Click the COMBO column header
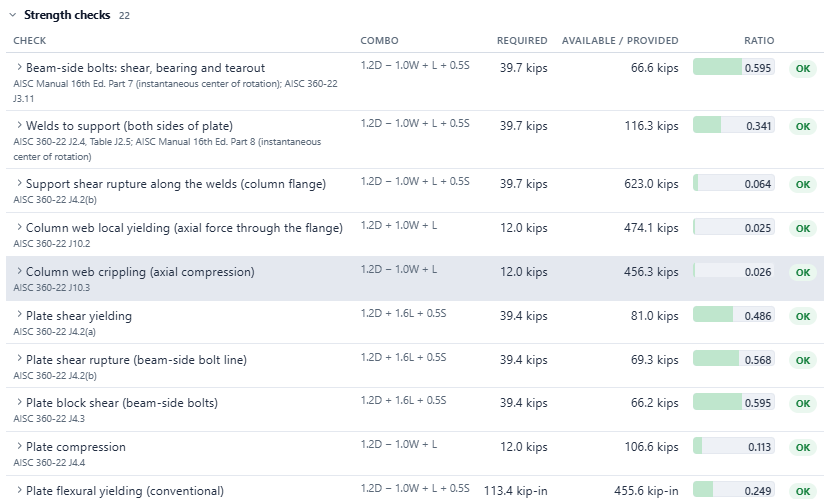Screen dimensions: 830x499 point(380,41)
